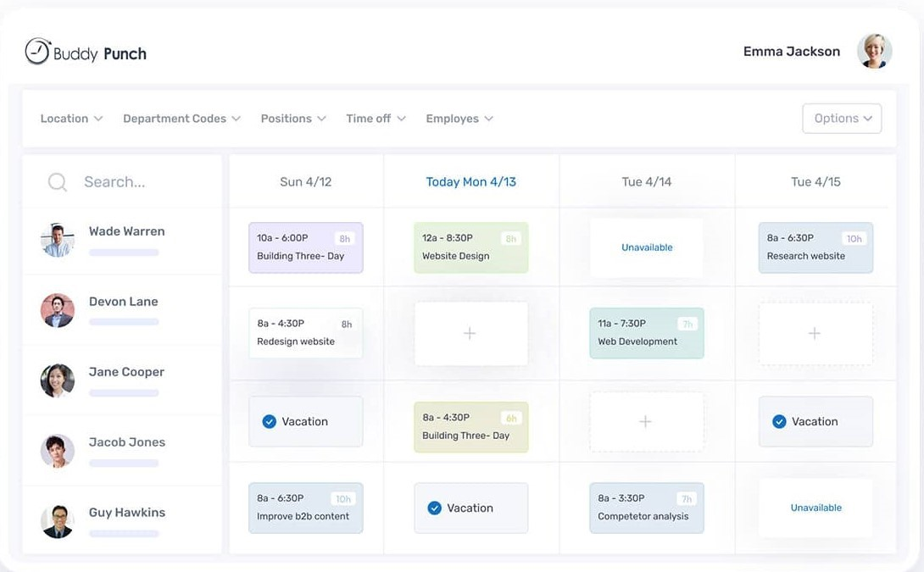Open the Research website shift card
Image resolution: width=924 pixels, height=572 pixels.
[x=815, y=247]
